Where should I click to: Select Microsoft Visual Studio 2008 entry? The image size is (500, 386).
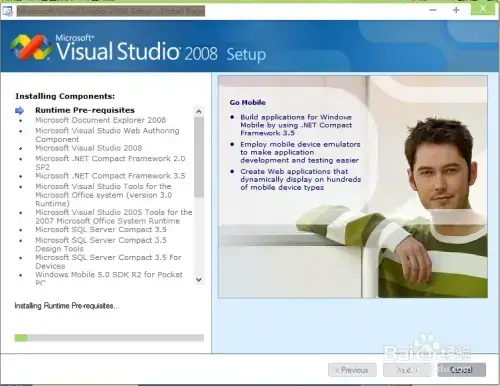(89, 148)
